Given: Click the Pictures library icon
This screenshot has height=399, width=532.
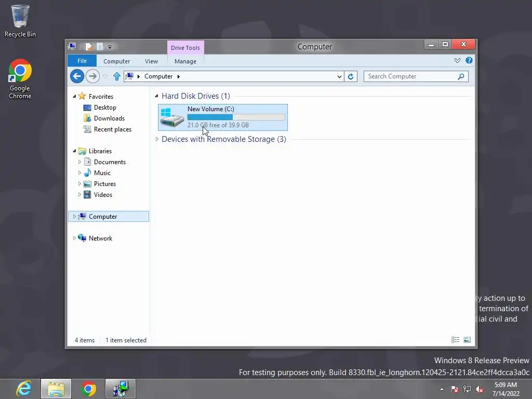Looking at the screenshot, I should [x=87, y=183].
